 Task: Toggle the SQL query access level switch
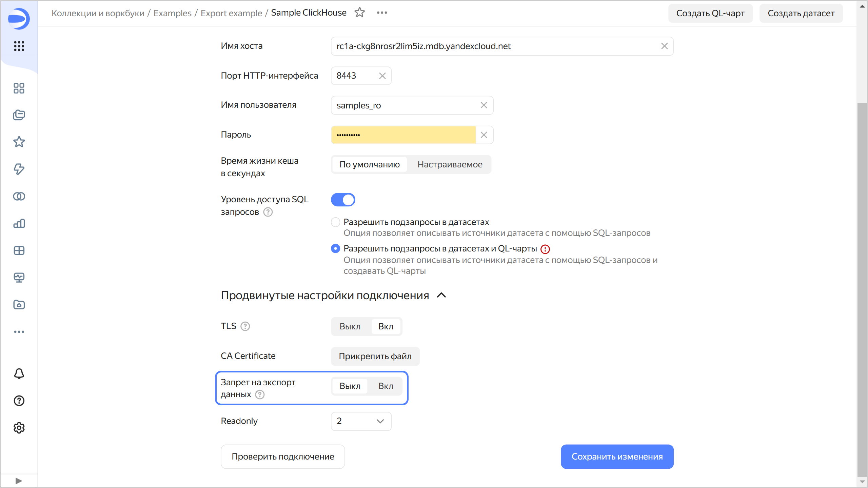pyautogui.click(x=343, y=200)
